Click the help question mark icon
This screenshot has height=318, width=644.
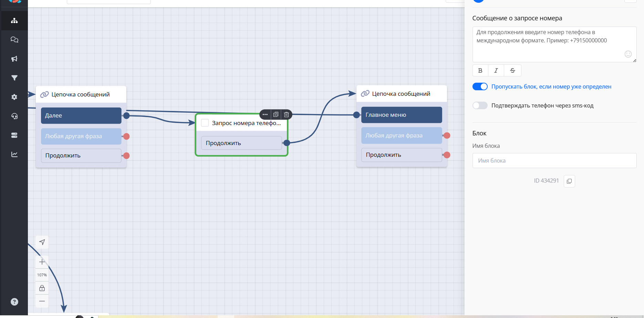point(14,302)
